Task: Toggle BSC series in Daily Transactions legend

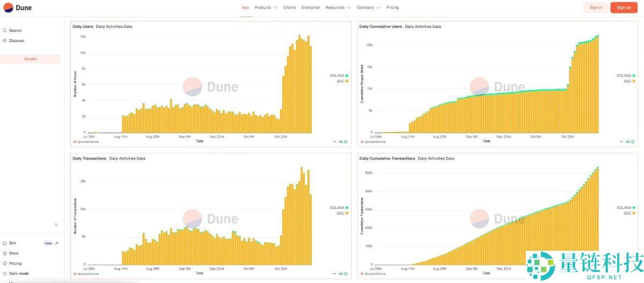Action: click(x=340, y=213)
